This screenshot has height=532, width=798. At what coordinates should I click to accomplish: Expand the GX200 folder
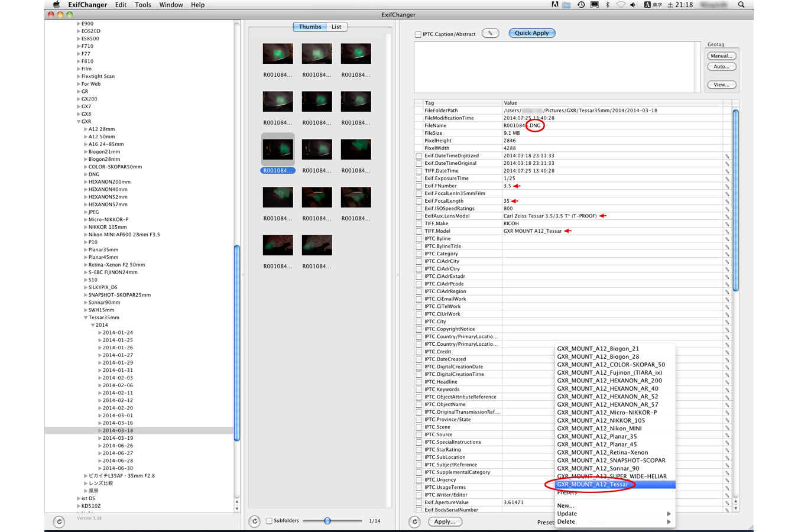(78, 99)
